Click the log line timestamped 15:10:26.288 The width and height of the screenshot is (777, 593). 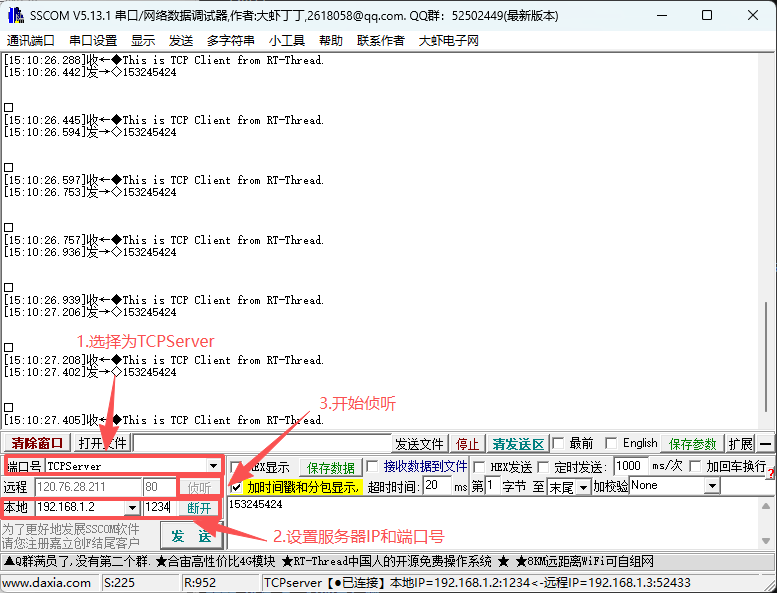(164, 60)
